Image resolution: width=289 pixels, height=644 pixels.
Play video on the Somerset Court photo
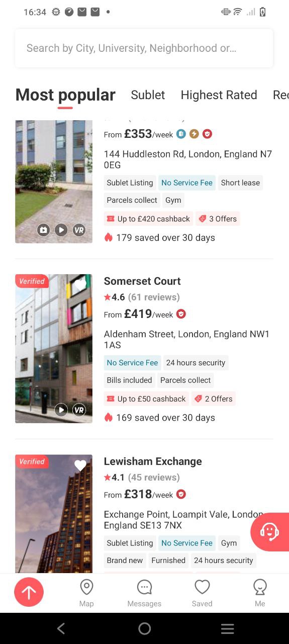click(61, 410)
